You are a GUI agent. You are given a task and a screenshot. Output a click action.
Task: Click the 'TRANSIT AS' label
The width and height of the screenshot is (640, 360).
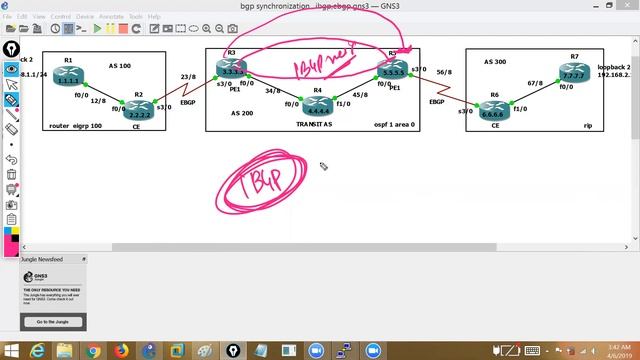(314, 124)
